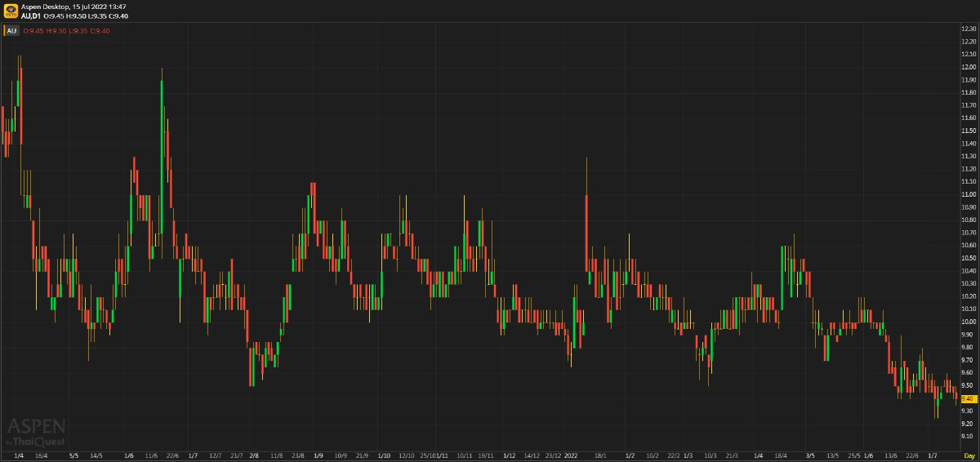Click the '1/9' date axis label
This screenshot has width=980, height=462.
tap(317, 455)
